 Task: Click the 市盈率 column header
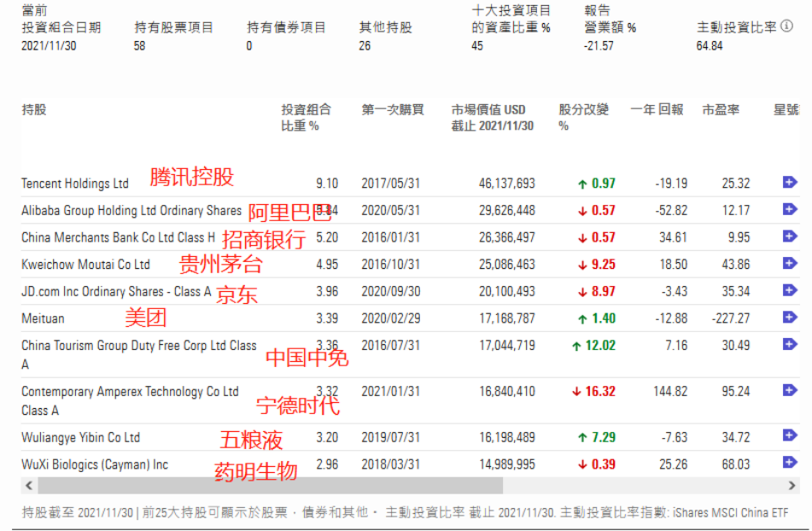(x=721, y=110)
